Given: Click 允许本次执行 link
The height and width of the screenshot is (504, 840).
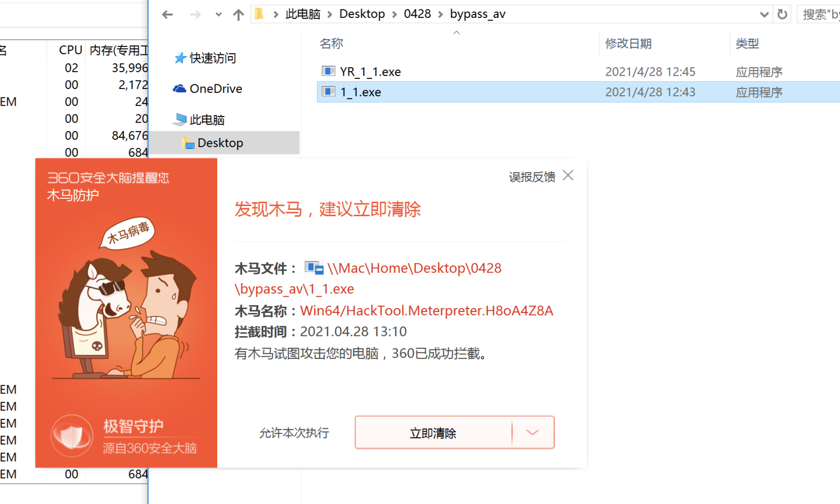Looking at the screenshot, I should [294, 433].
